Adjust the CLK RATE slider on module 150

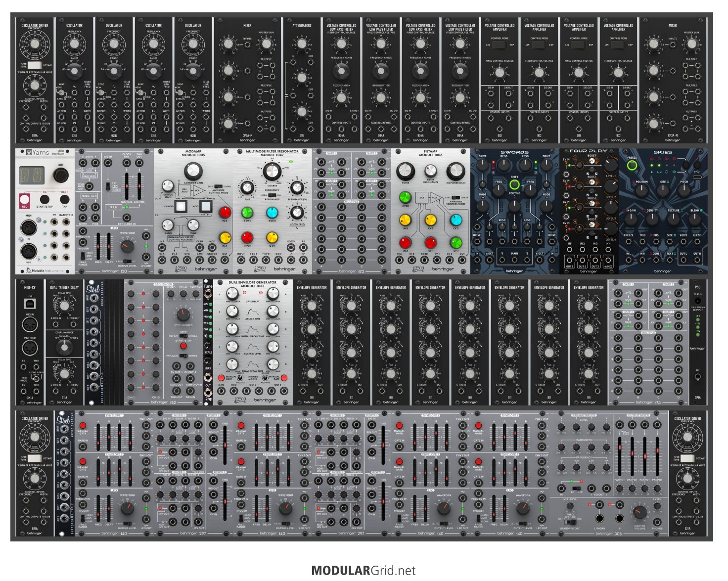[x=127, y=186]
